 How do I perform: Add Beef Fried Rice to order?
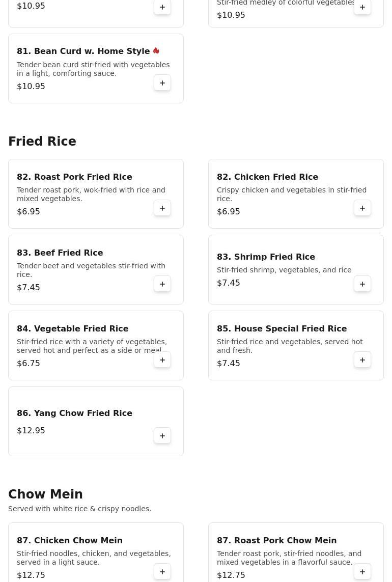pyautogui.click(x=162, y=284)
